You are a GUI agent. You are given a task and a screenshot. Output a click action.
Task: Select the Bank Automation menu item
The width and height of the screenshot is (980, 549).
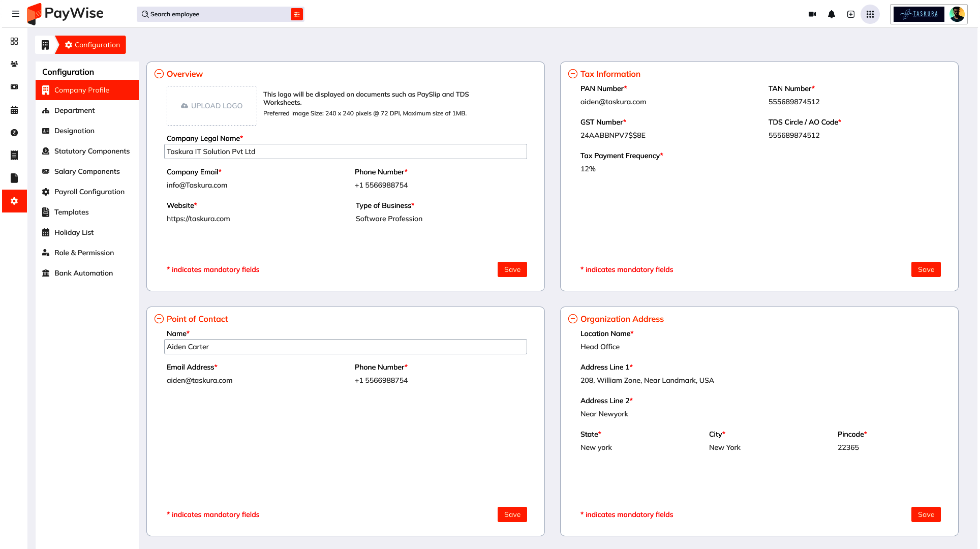[x=83, y=273]
